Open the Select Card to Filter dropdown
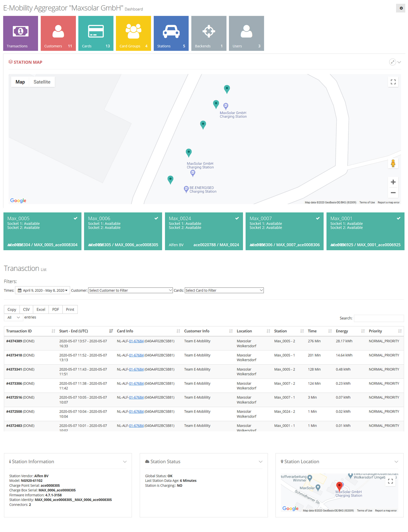The height and width of the screenshot is (532, 408). click(x=224, y=290)
